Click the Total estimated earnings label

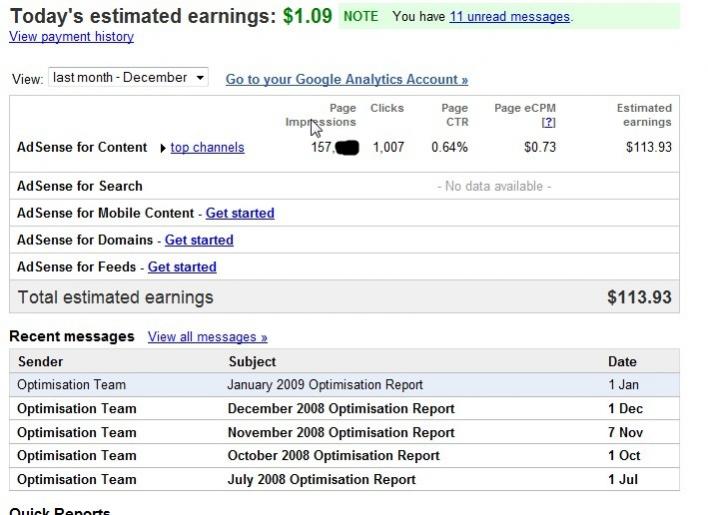pyautogui.click(x=116, y=297)
